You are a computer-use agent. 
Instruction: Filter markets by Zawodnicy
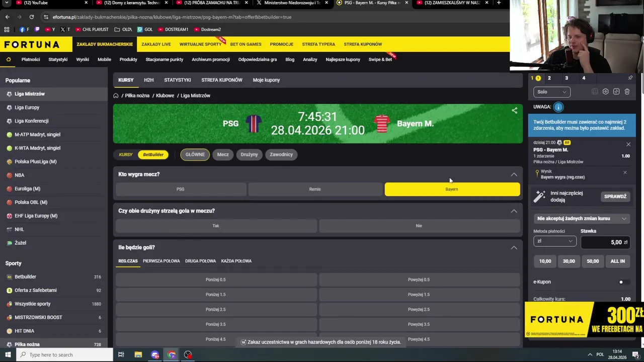pos(281,154)
